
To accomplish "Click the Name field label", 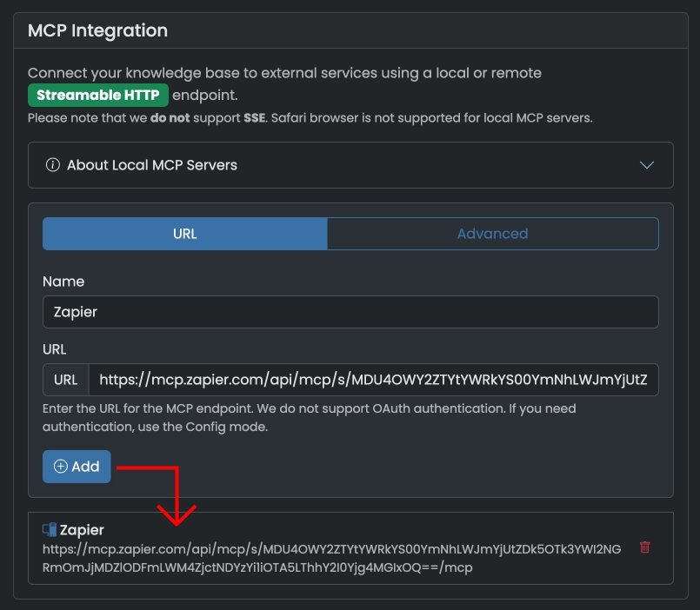I will point(63,282).
